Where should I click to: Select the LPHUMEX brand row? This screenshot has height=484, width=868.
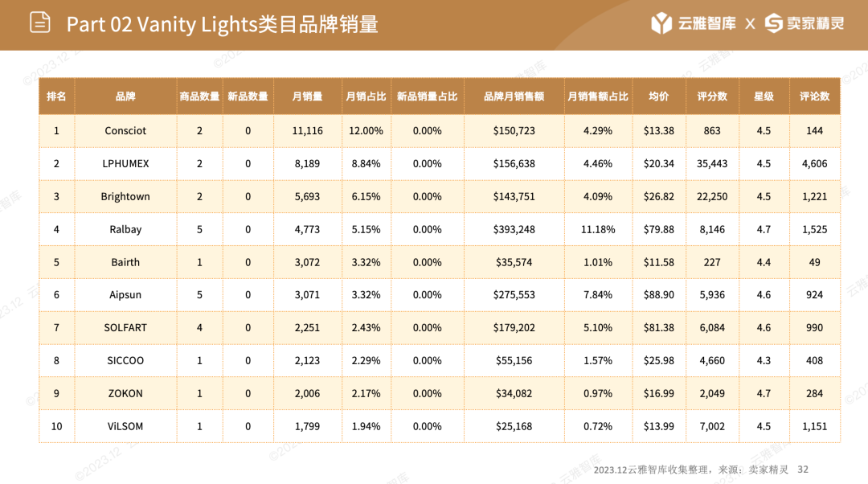[x=440, y=163]
